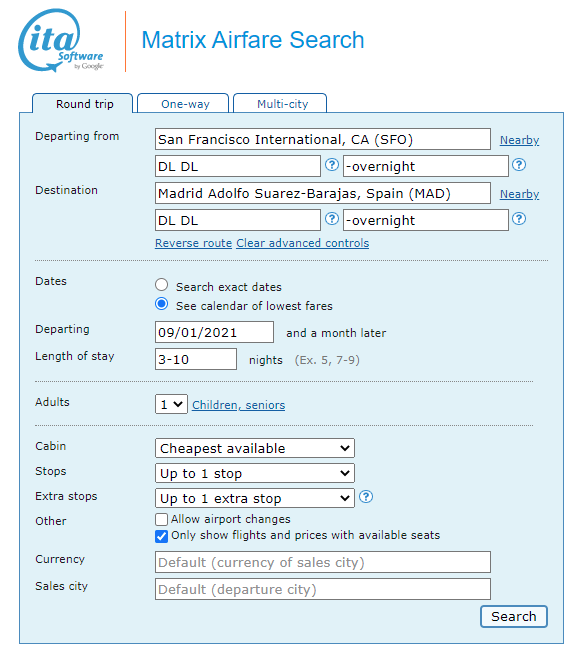580x657 pixels.
Task: Select See calendar of lowest fares option
Action: click(161, 304)
